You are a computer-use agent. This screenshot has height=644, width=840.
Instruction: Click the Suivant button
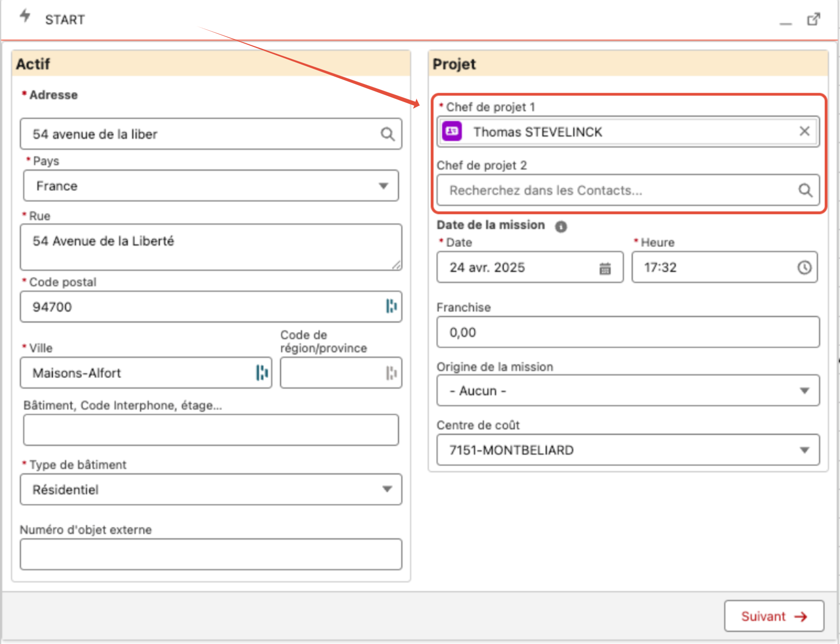coord(774,616)
